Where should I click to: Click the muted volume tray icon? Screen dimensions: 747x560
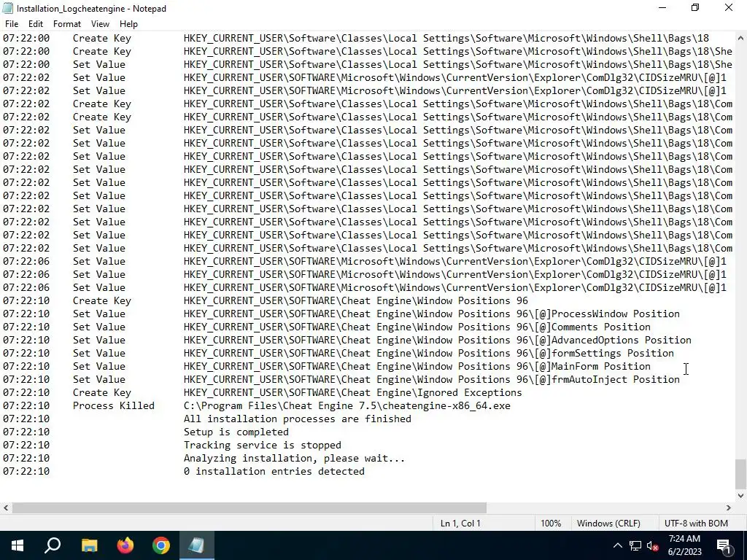653,546
